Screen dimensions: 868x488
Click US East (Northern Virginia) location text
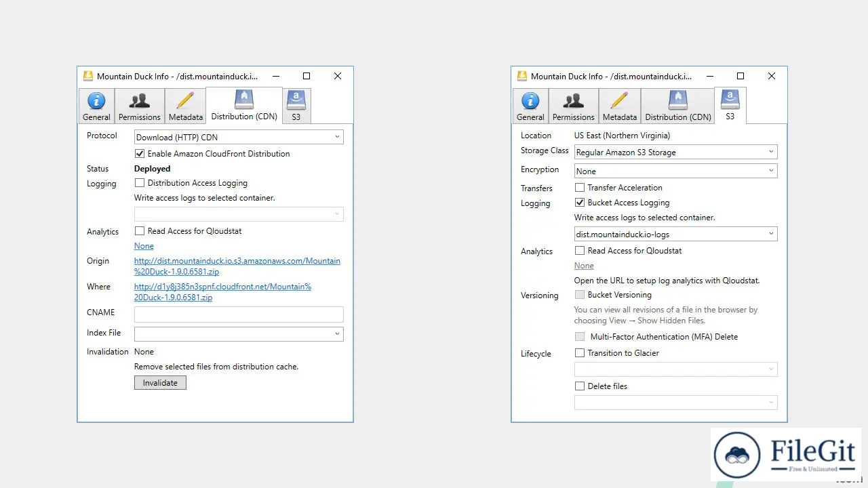tap(622, 136)
